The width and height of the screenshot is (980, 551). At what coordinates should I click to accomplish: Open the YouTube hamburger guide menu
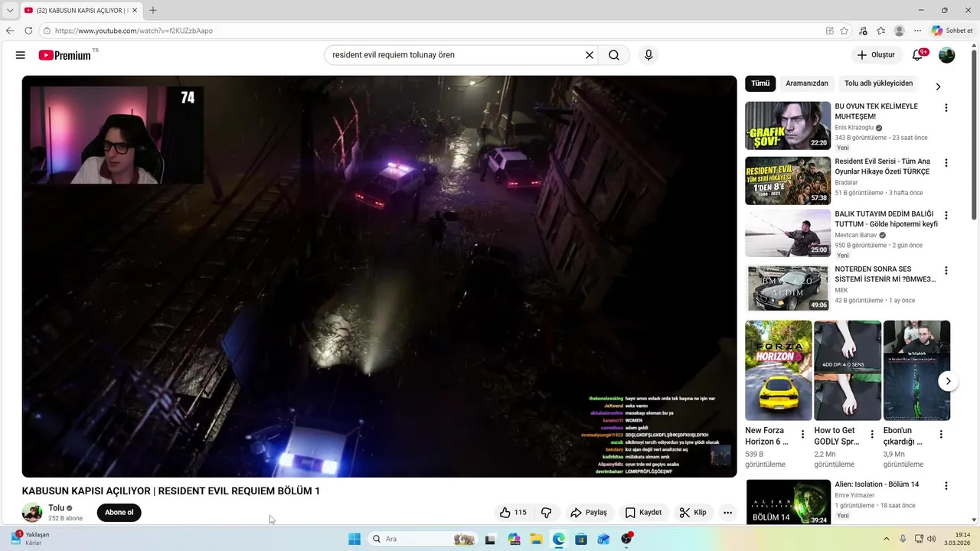pyautogui.click(x=21, y=55)
